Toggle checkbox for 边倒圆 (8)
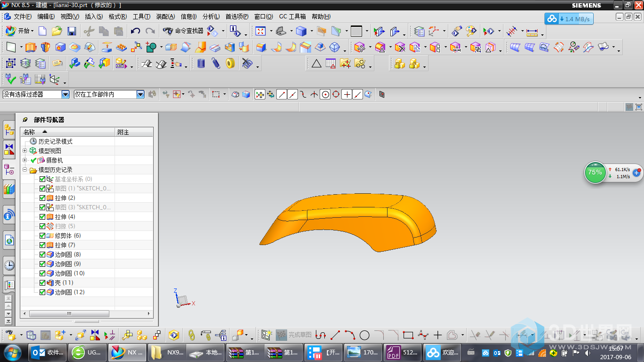This screenshot has height=362, width=644. [42, 255]
